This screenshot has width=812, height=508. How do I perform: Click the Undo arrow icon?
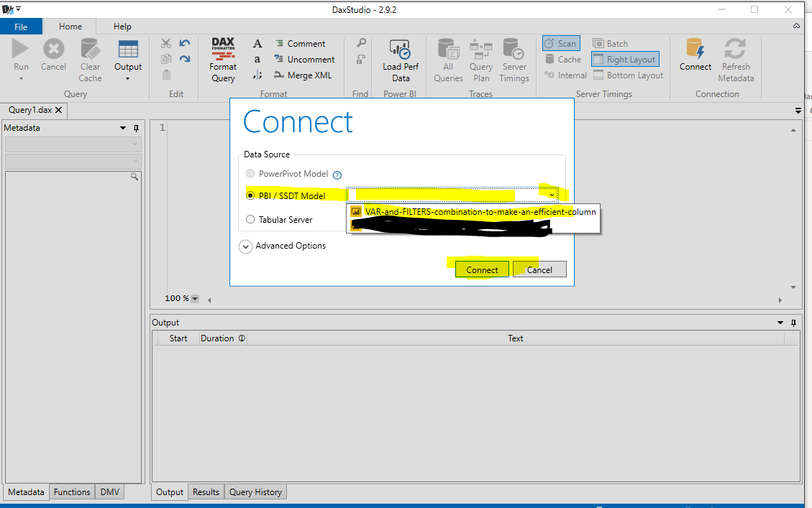185,43
